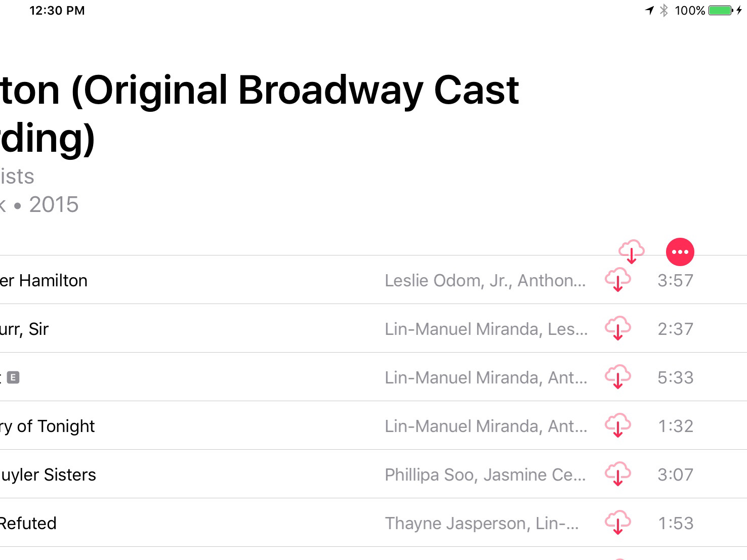The width and height of the screenshot is (747, 560).
Task: Play the song ending in 'uyler Sisters'
Action: 48,475
